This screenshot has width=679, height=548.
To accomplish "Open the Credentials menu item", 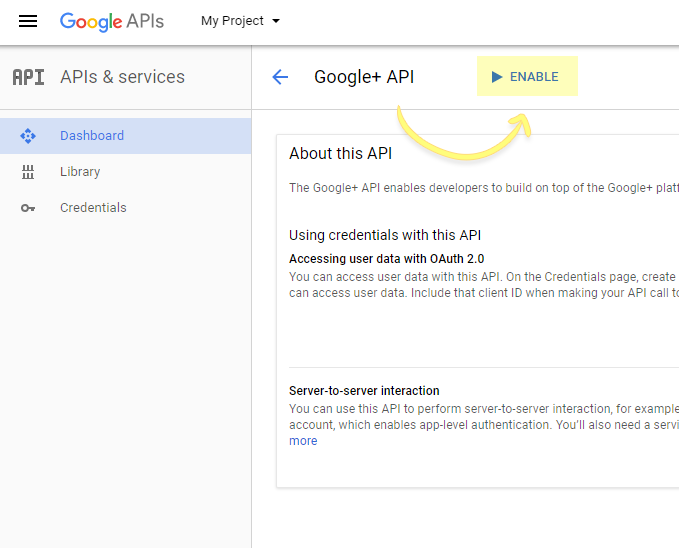I will pyautogui.click(x=93, y=208).
